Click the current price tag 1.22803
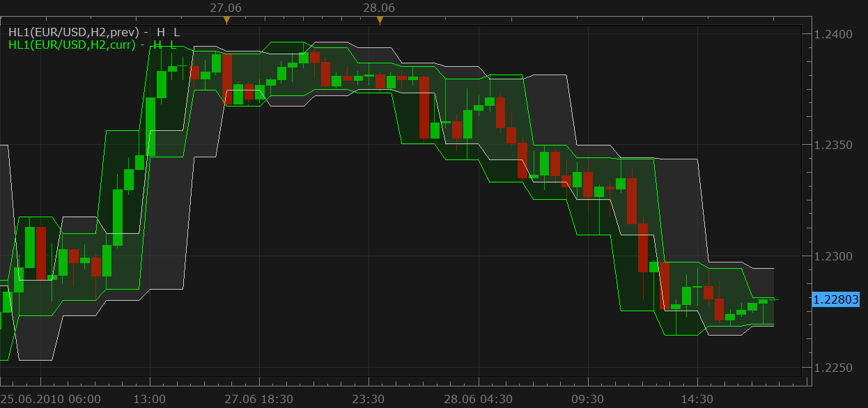 pos(836,299)
